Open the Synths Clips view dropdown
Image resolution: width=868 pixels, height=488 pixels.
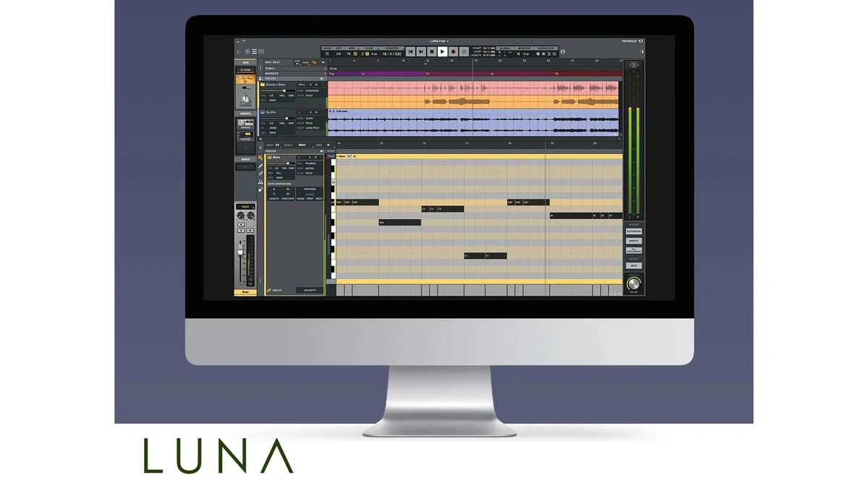click(309, 119)
